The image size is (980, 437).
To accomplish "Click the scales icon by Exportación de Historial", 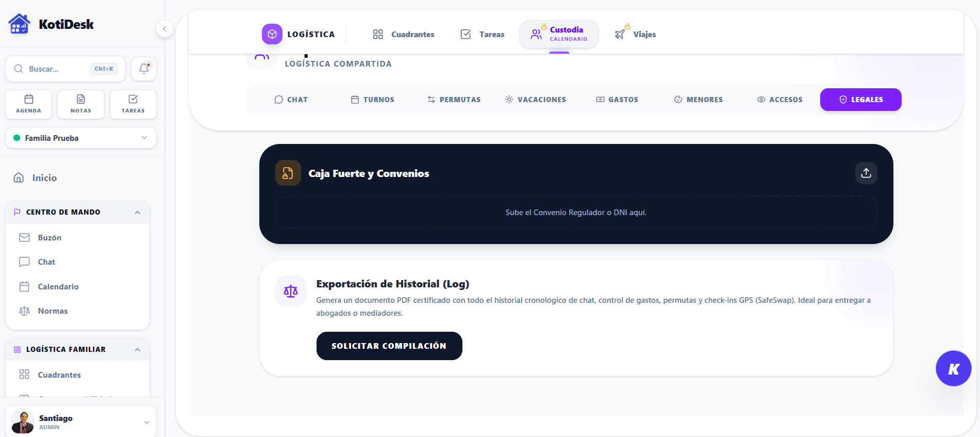I will (291, 291).
